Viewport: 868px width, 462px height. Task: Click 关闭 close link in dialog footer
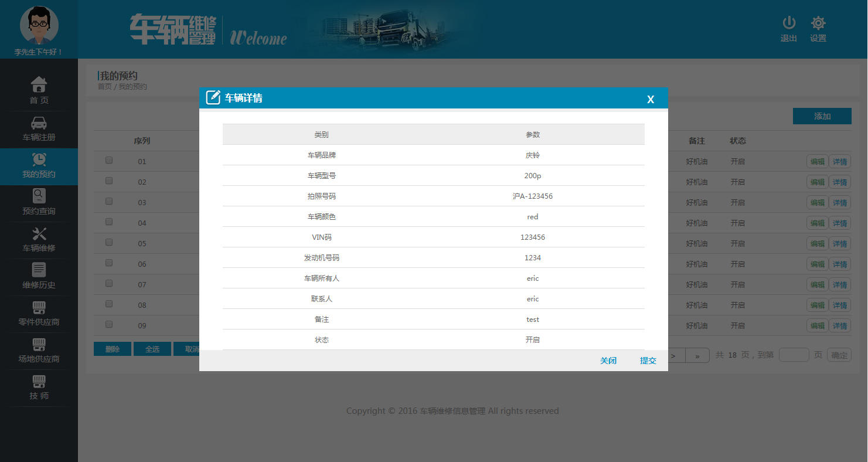[608, 361]
